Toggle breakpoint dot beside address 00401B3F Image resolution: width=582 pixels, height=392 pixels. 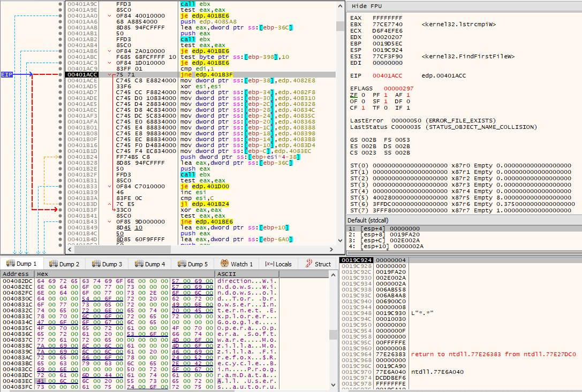[61, 210]
